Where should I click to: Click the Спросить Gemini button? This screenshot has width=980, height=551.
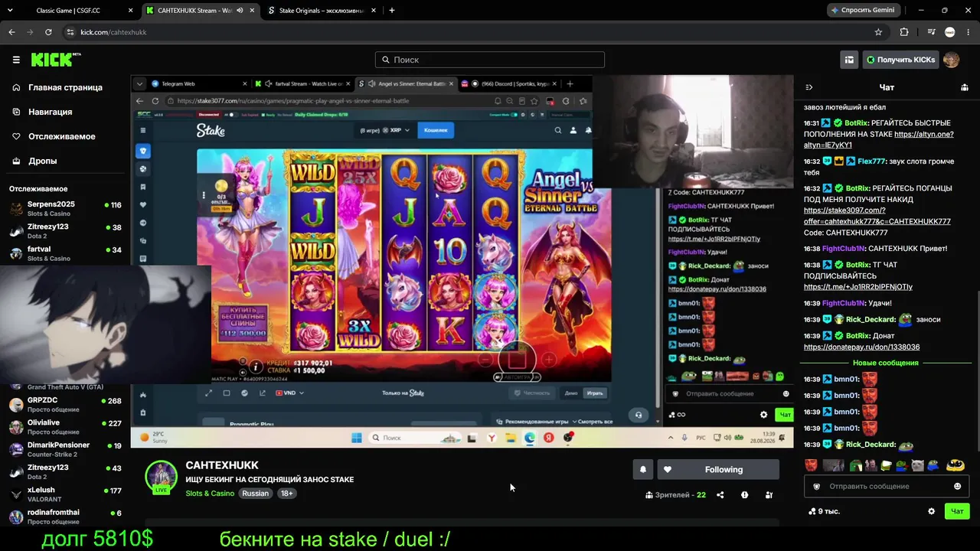[x=863, y=11]
